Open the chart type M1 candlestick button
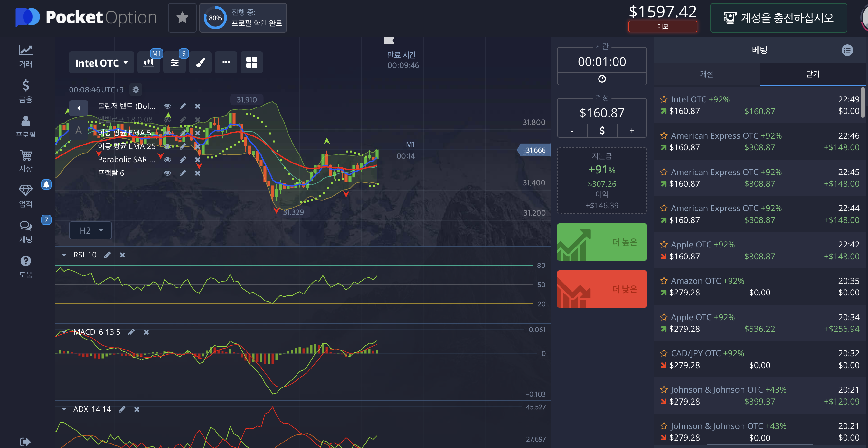The height and width of the screenshot is (448, 868). pos(149,62)
